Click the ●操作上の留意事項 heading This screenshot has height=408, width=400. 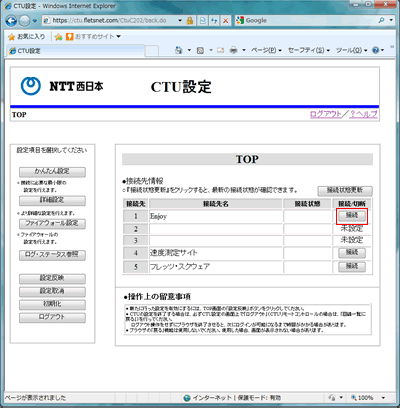tap(157, 297)
